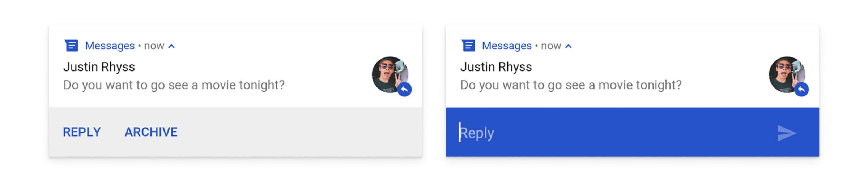
Task: Click Messages app icon in notification with blue reply bar
Action: click(x=468, y=46)
